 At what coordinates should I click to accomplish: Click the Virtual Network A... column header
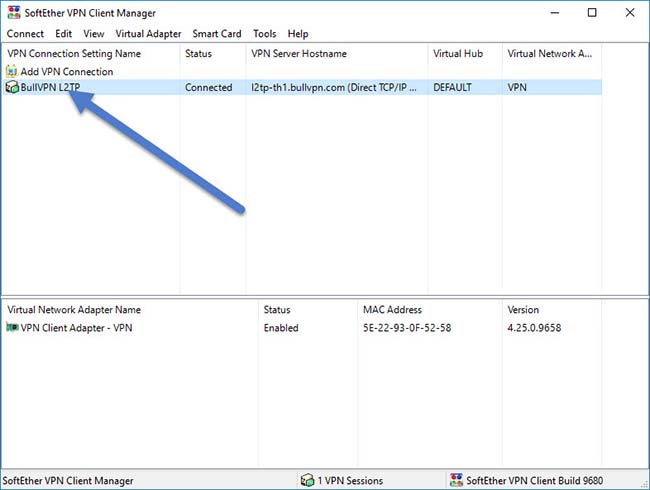[552, 53]
